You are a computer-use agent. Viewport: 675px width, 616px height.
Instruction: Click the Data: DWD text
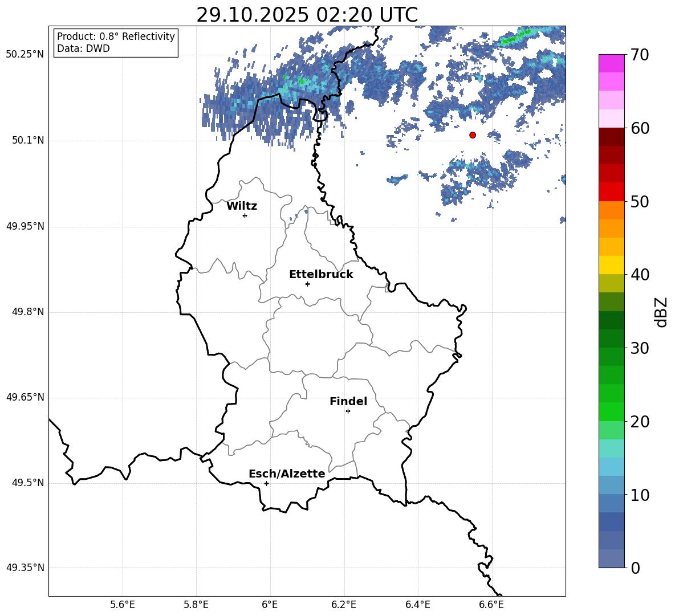(83, 48)
